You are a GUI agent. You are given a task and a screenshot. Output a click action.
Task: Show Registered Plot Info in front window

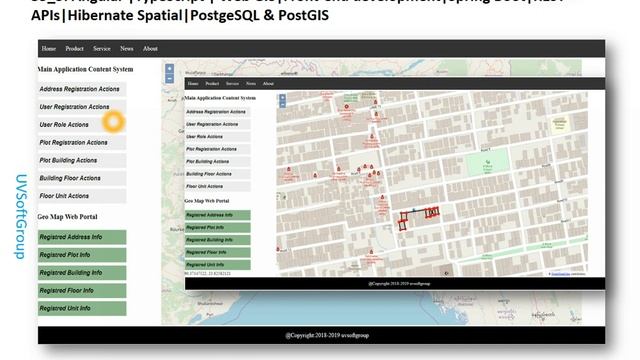click(218, 228)
